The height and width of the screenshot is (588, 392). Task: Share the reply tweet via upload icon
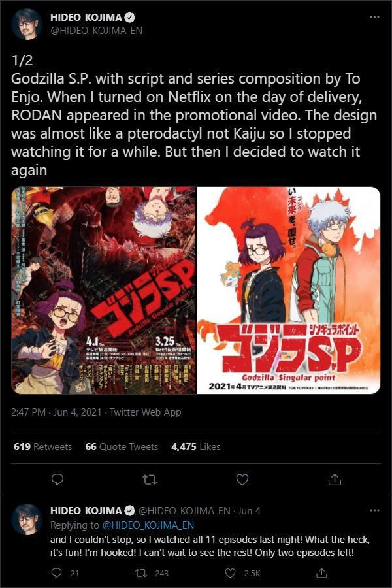pyautogui.click(x=321, y=573)
